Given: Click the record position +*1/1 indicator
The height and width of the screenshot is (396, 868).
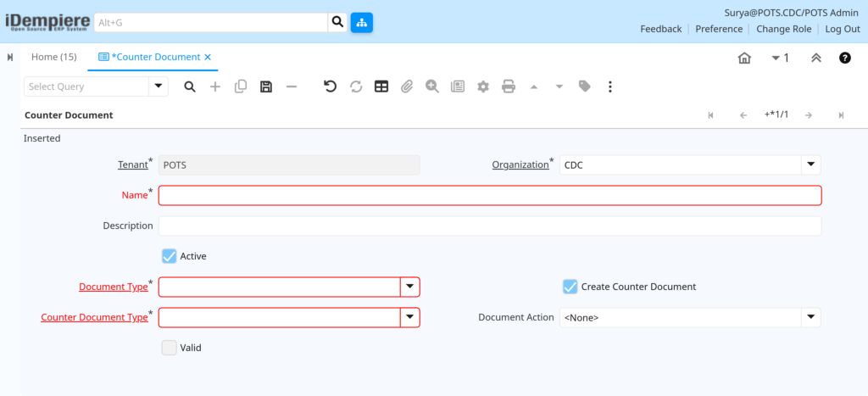Looking at the screenshot, I should tap(776, 114).
